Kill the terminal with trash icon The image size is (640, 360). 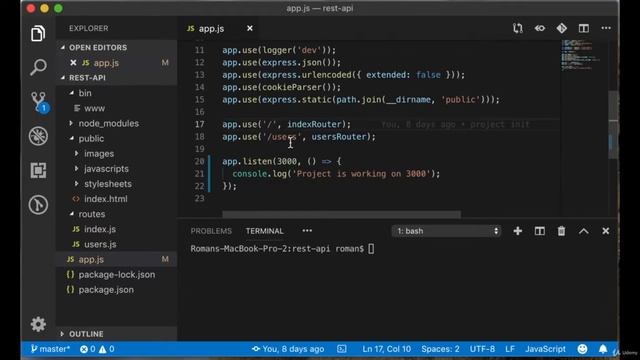pyautogui.click(x=562, y=231)
